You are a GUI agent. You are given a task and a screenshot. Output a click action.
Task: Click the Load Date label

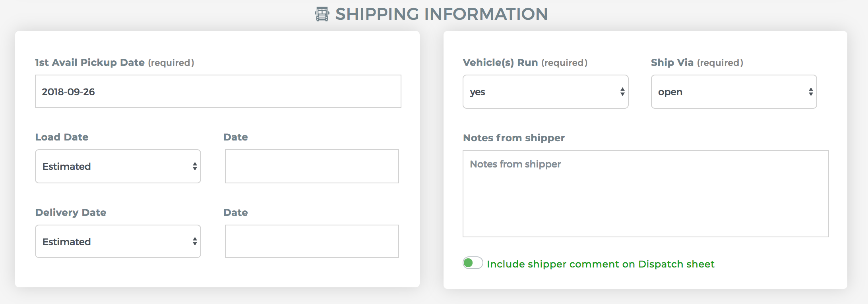62,137
